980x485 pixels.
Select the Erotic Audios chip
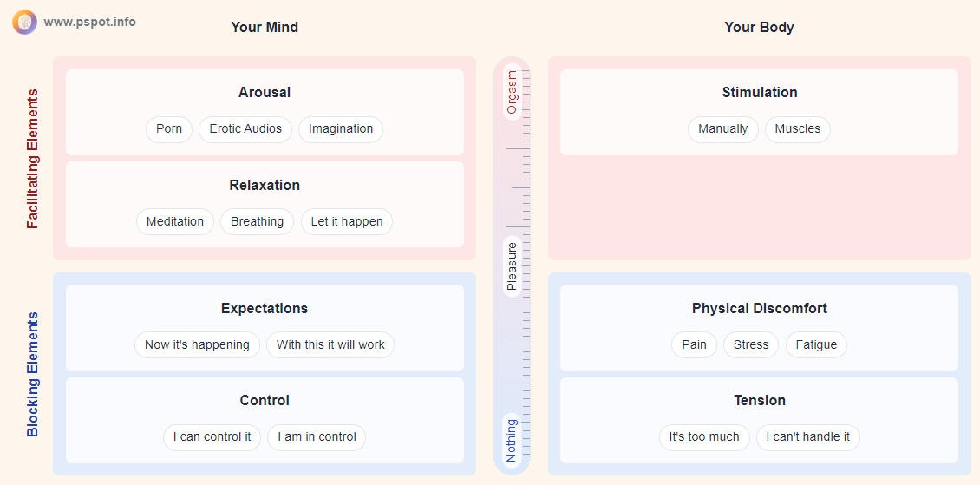245,129
